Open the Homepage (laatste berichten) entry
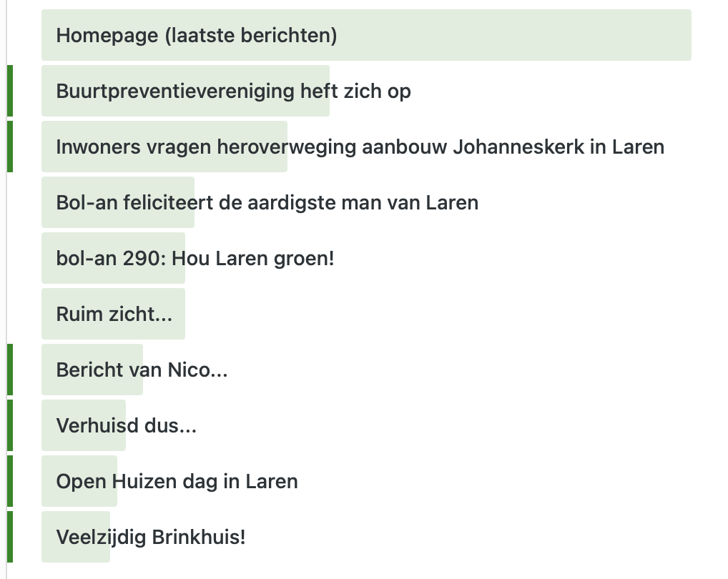This screenshot has width=728, height=579. click(197, 35)
